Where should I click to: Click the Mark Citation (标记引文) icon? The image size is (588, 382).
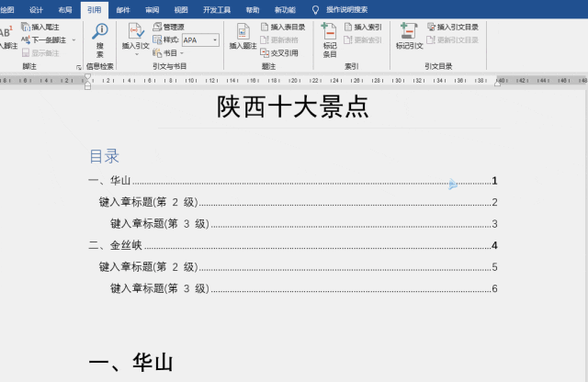409,34
